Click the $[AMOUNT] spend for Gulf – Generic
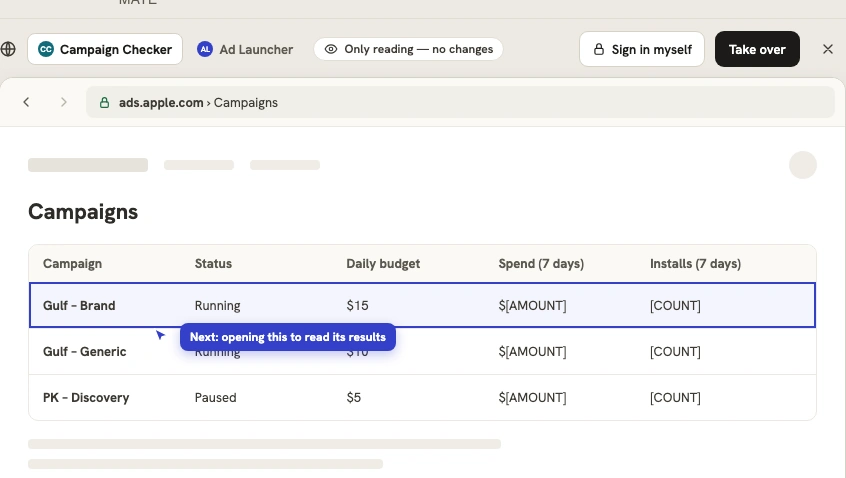 click(x=533, y=352)
